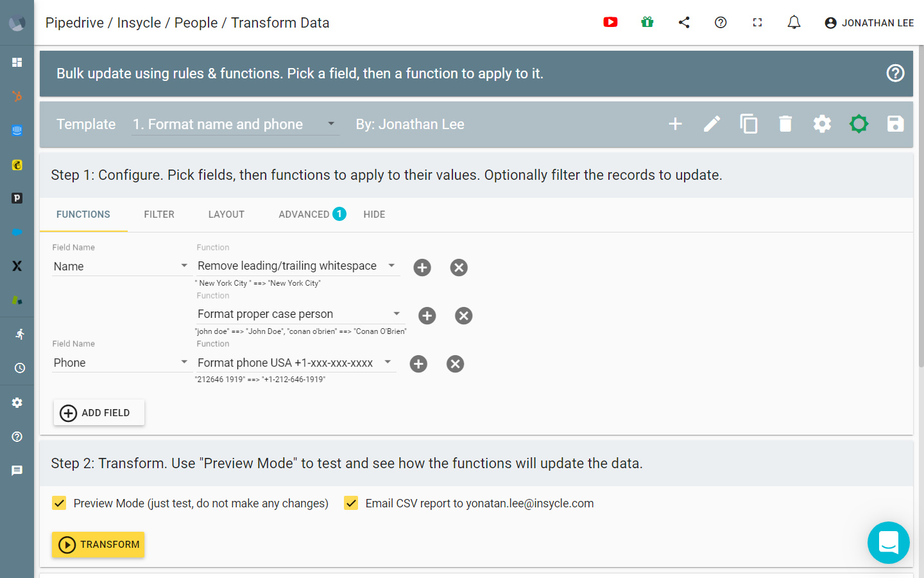Click the green automation gear icon
The width and height of the screenshot is (924, 578).
click(859, 124)
